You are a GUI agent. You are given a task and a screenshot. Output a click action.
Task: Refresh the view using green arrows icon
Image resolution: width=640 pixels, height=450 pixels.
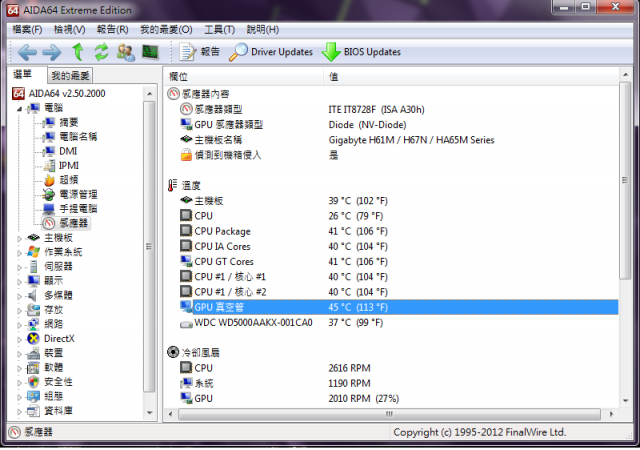point(101,52)
